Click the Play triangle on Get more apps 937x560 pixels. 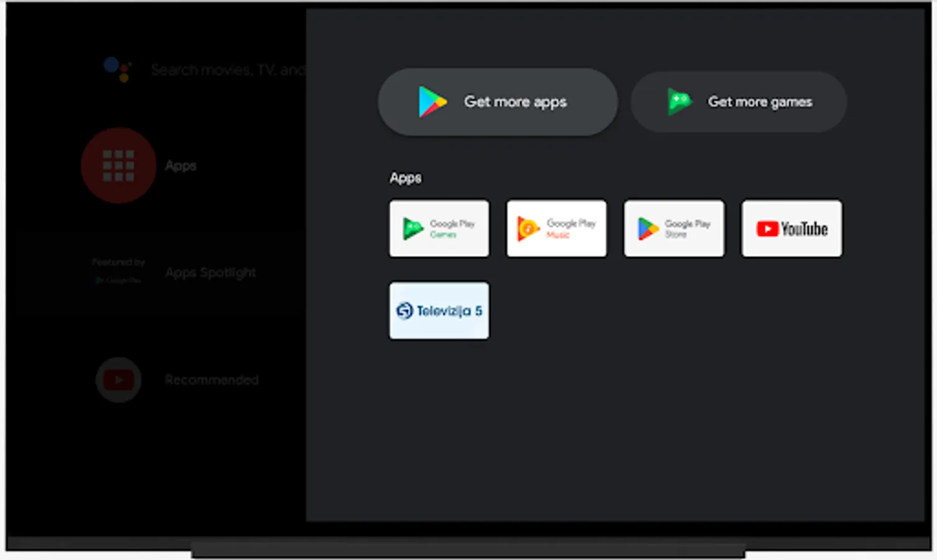point(432,101)
